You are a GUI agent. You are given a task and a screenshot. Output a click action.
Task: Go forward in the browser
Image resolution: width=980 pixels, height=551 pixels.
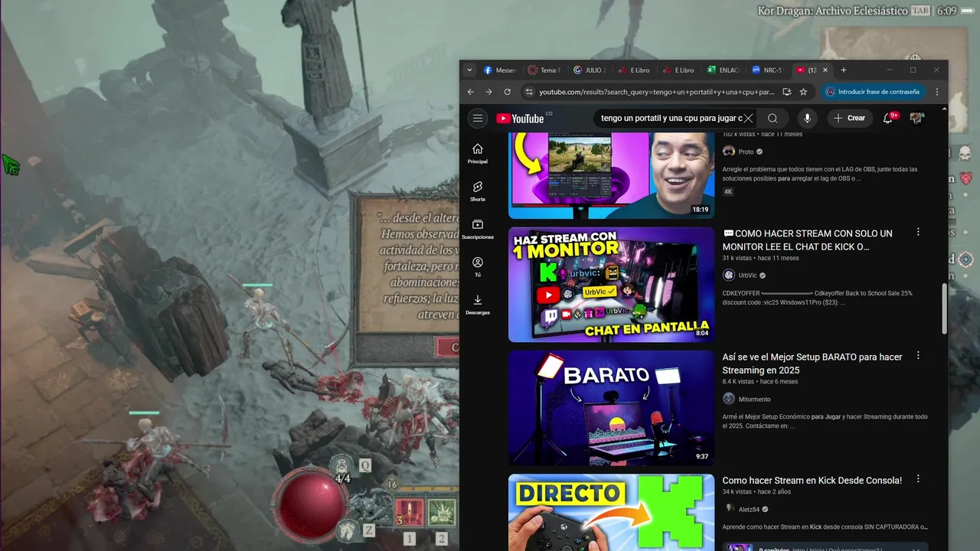pyautogui.click(x=488, y=92)
